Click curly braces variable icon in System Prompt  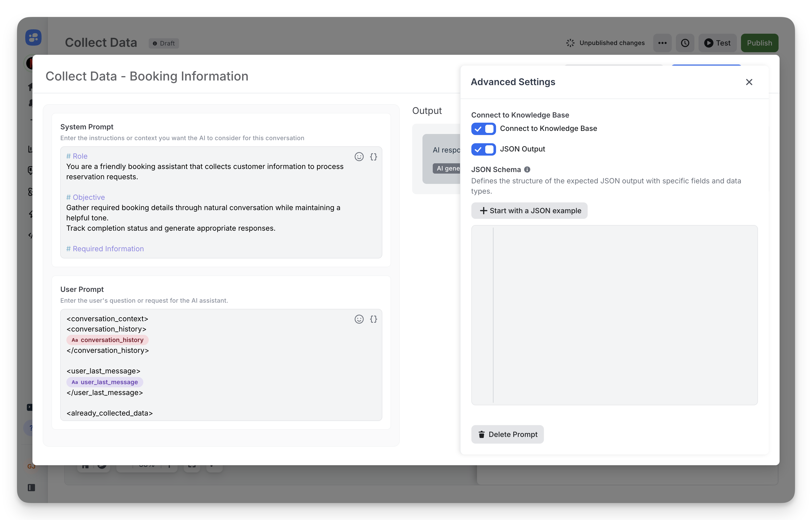coord(373,157)
